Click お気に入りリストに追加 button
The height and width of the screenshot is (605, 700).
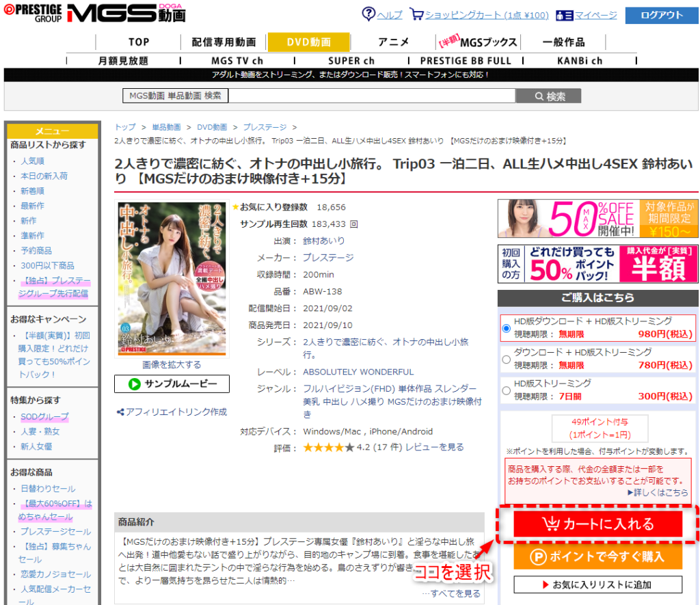(x=597, y=585)
